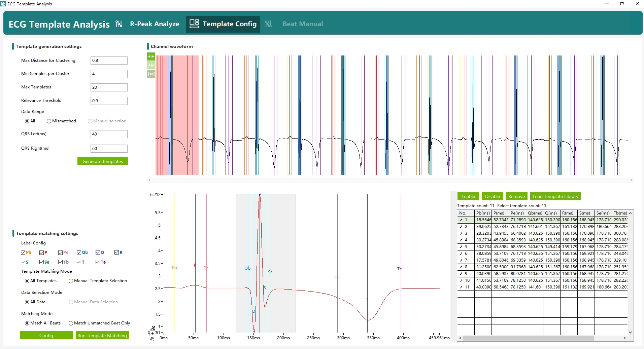Uncheck the Pb label checkbox
The width and height of the screenshot is (644, 349).
(23, 253)
